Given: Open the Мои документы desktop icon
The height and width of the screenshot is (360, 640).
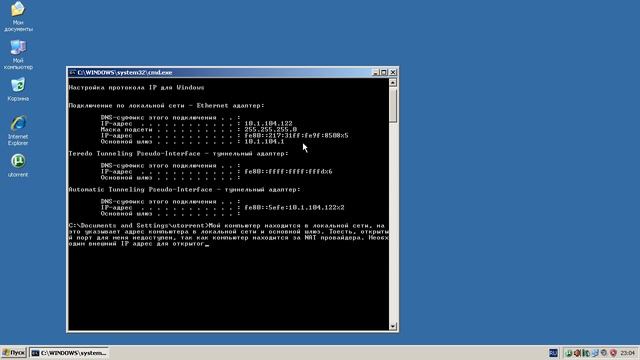Looking at the screenshot, I should 18,16.
